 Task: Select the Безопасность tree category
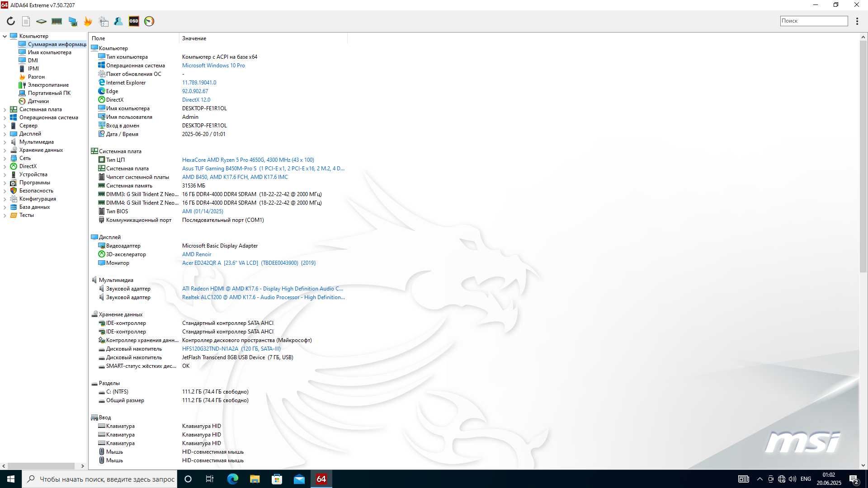click(32, 191)
